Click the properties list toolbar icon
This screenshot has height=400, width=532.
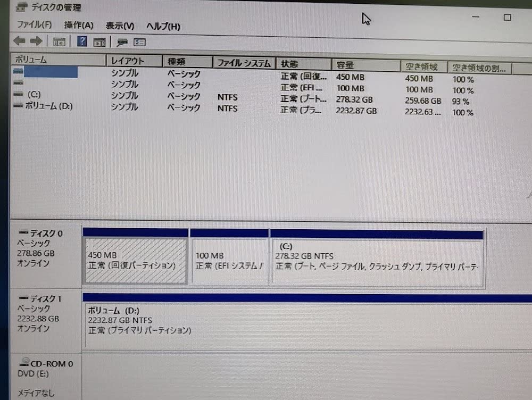(x=139, y=43)
